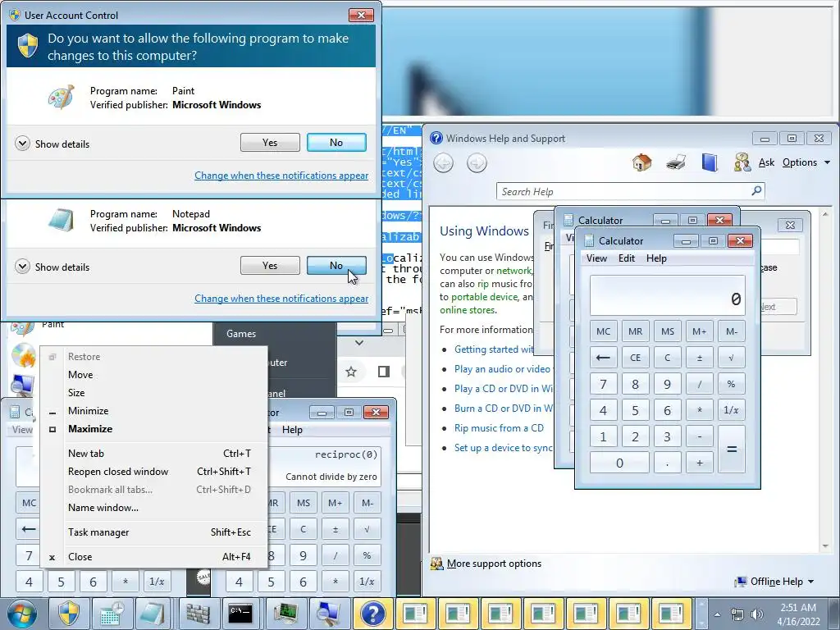Open Task manager from the context menu
The width and height of the screenshot is (840, 630).
[x=153, y=532]
